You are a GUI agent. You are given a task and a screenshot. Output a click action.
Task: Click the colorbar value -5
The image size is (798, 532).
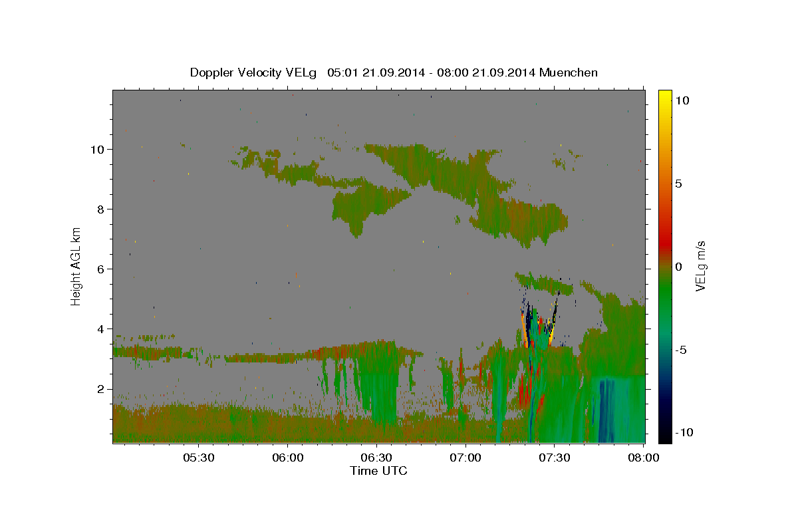click(x=680, y=350)
